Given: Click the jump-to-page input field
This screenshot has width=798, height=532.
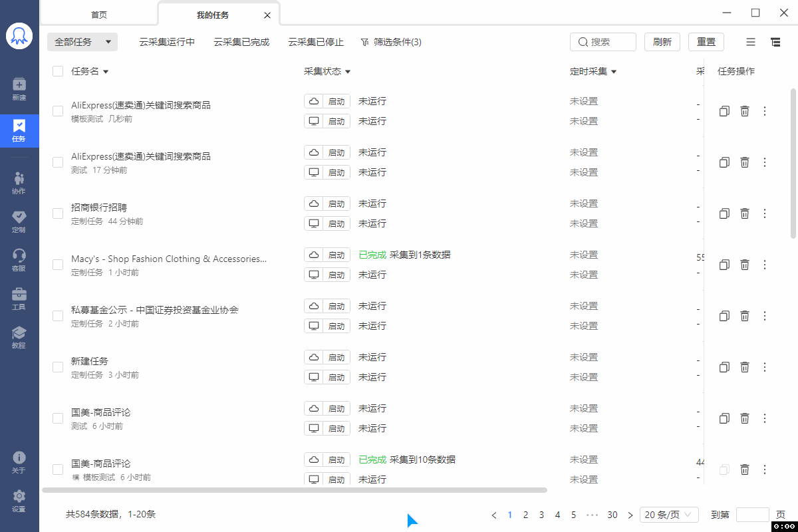Looking at the screenshot, I should tap(753, 515).
